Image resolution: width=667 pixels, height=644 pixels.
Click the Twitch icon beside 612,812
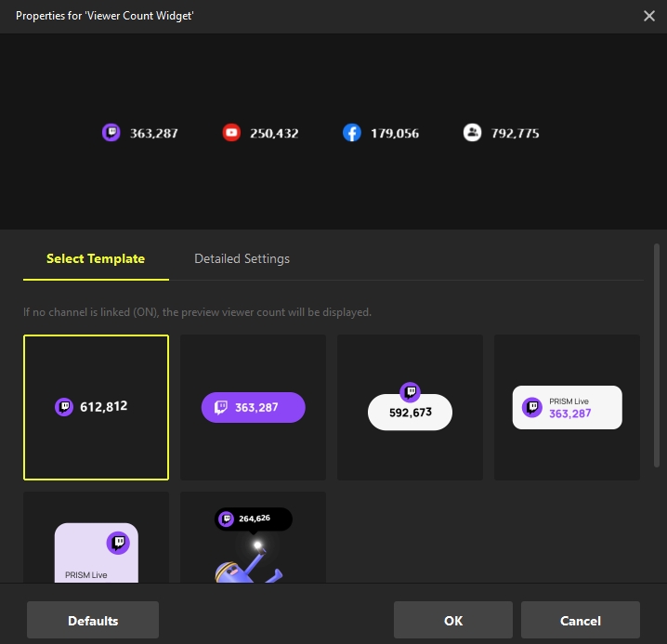(64, 407)
